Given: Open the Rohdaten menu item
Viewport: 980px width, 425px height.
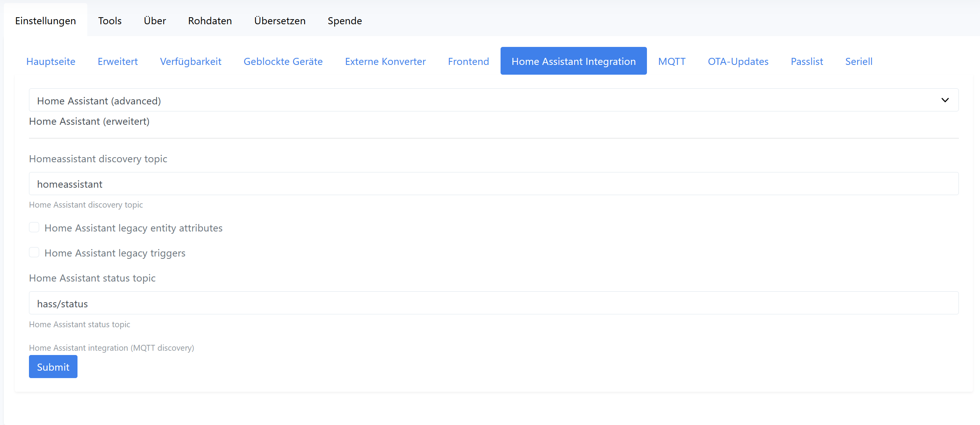Looking at the screenshot, I should click(x=210, y=20).
